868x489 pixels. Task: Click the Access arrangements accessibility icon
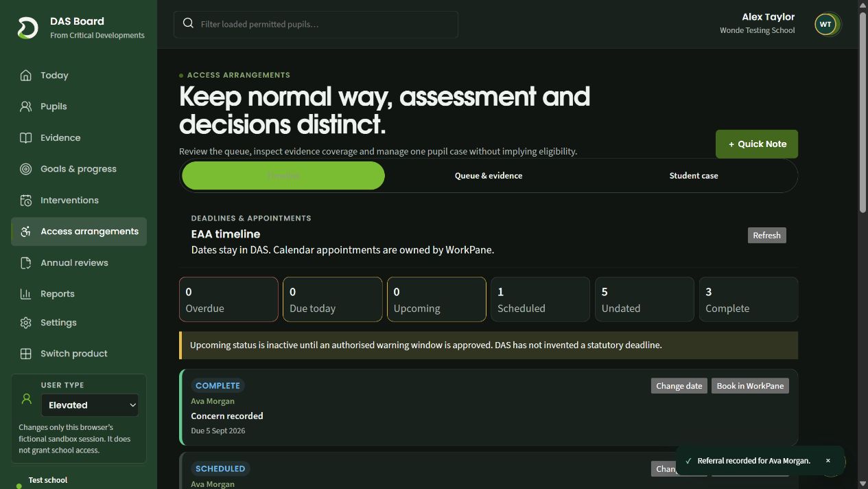click(26, 231)
